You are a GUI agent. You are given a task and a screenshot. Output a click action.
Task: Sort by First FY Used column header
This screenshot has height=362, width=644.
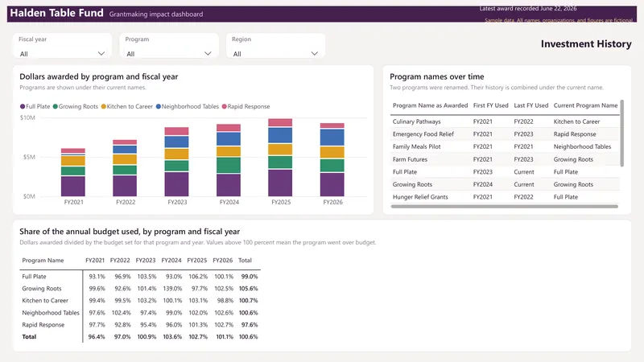pyautogui.click(x=490, y=105)
